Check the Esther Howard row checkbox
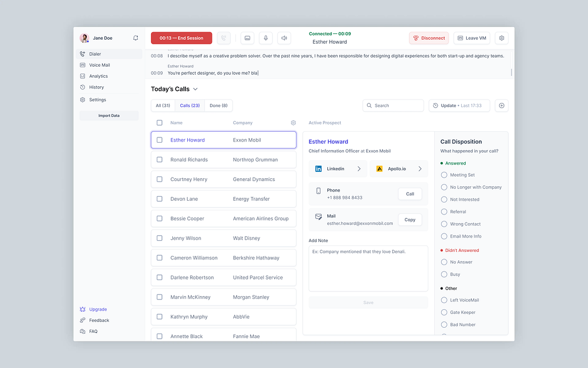The width and height of the screenshot is (588, 368). 160,140
